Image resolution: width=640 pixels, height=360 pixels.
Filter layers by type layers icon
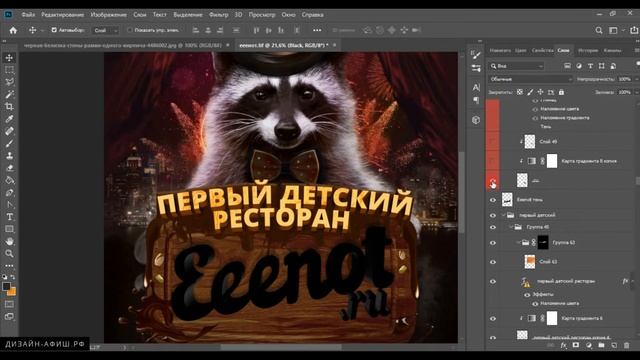pyautogui.click(x=590, y=66)
